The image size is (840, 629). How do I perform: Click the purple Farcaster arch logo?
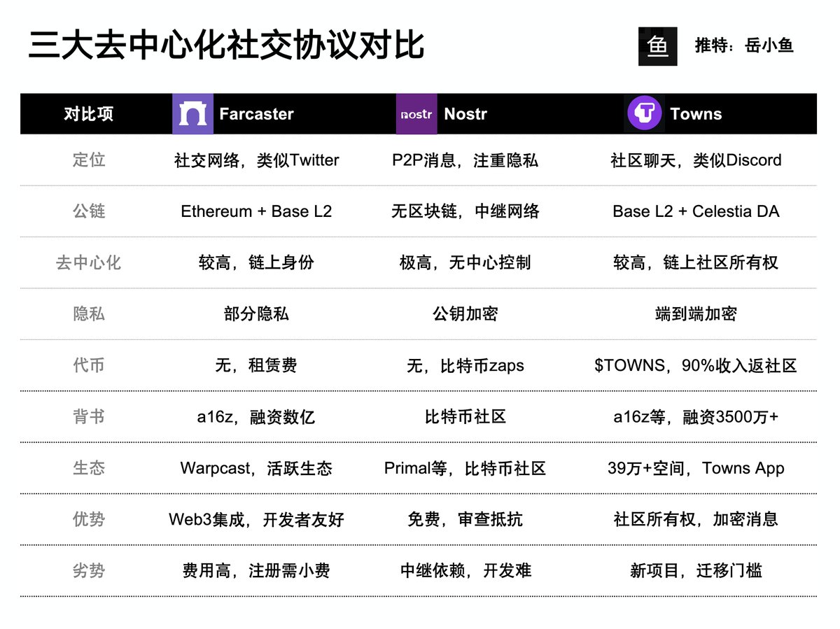tap(192, 113)
